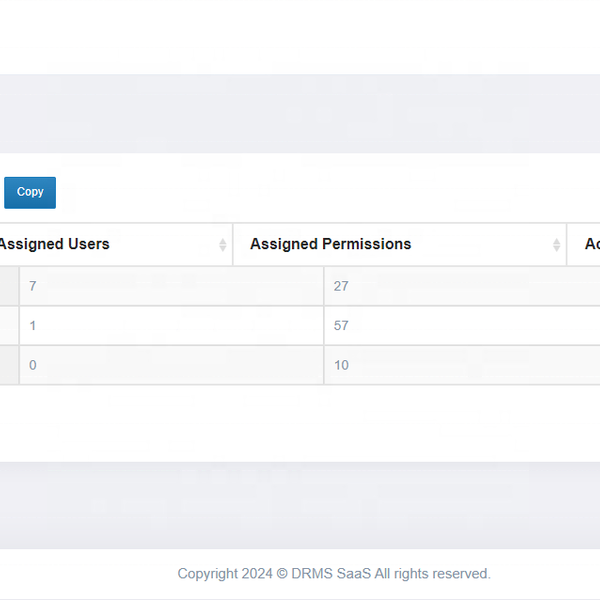Click the gray banner above the Copy button
The height and width of the screenshot is (600, 600).
pos(300,112)
